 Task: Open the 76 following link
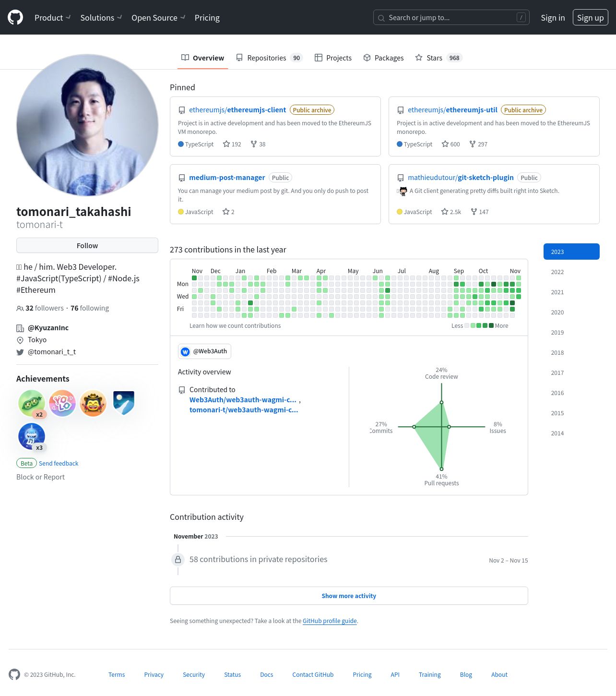point(90,308)
